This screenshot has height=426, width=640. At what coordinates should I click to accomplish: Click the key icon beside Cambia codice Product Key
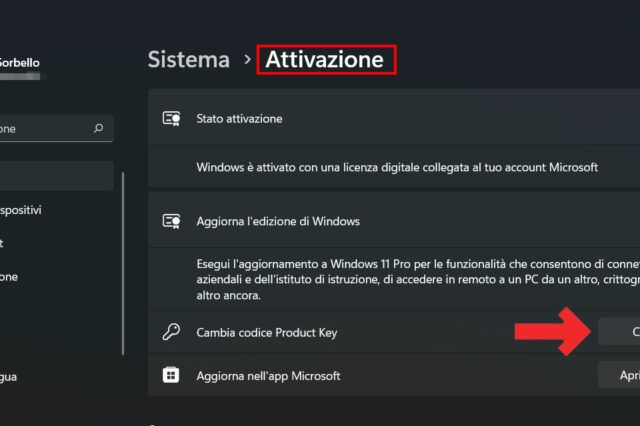(171, 332)
